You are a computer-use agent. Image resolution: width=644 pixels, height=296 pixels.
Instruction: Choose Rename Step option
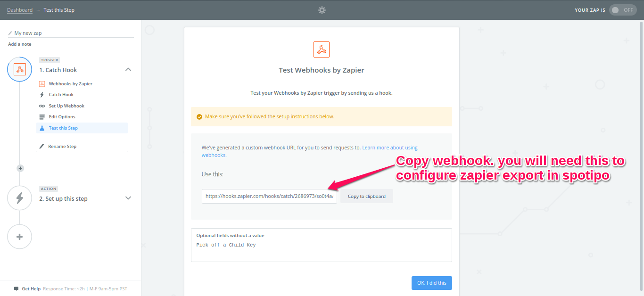click(x=62, y=147)
